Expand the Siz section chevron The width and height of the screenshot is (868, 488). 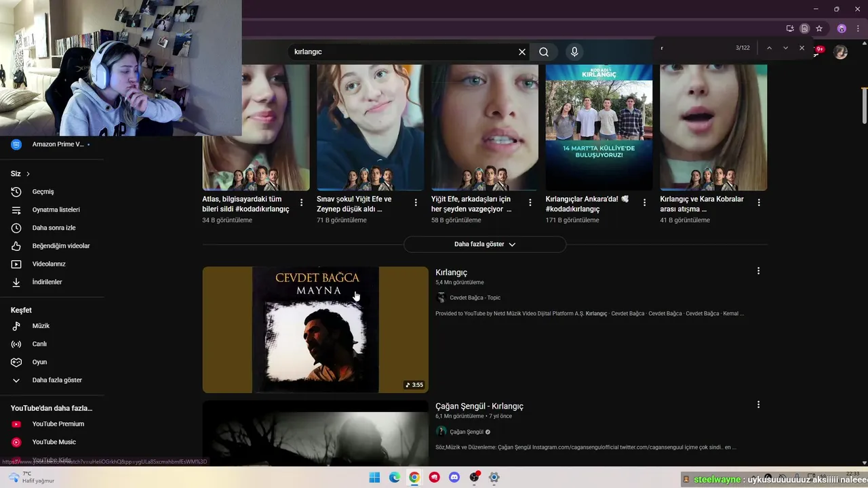(28, 174)
